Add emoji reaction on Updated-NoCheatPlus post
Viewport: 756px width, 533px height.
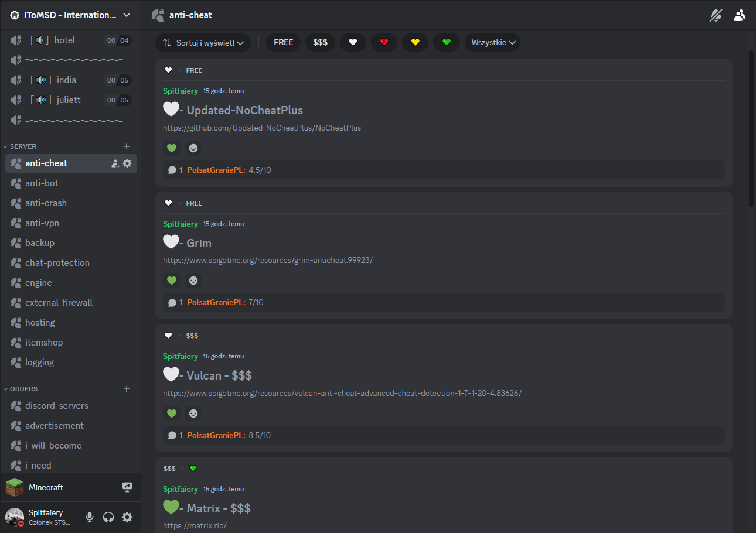(x=193, y=148)
